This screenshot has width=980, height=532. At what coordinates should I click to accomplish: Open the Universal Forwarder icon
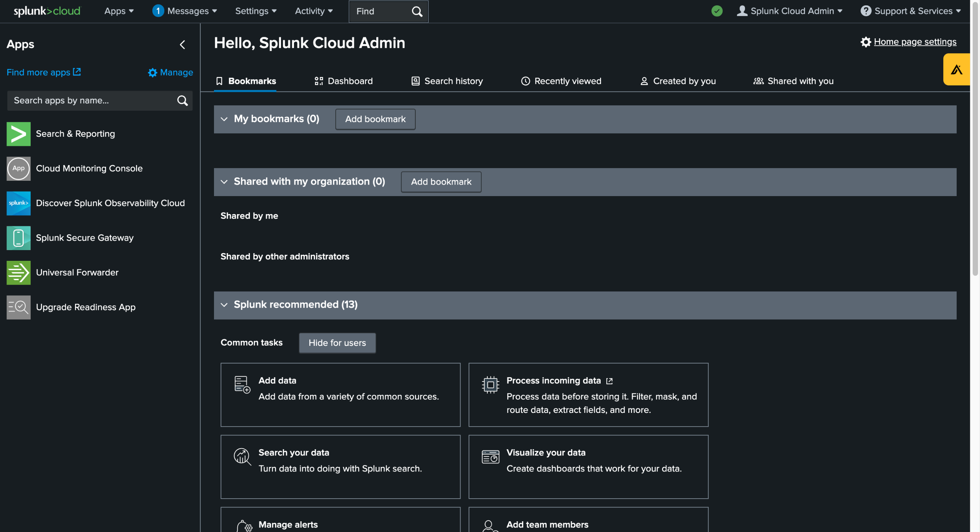18,273
